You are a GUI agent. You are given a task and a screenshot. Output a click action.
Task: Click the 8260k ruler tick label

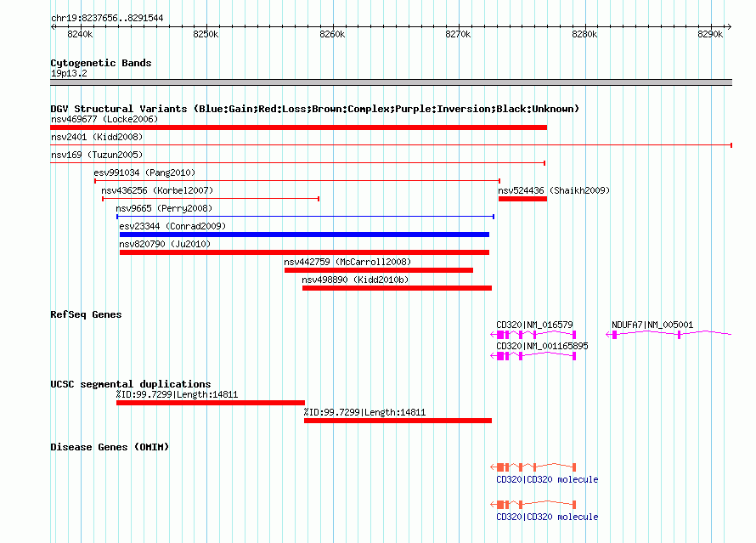[x=332, y=34]
